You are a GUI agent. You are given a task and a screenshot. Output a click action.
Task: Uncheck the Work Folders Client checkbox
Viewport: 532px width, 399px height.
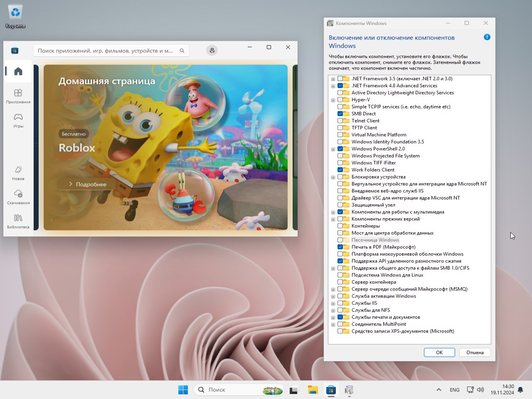tap(340, 170)
